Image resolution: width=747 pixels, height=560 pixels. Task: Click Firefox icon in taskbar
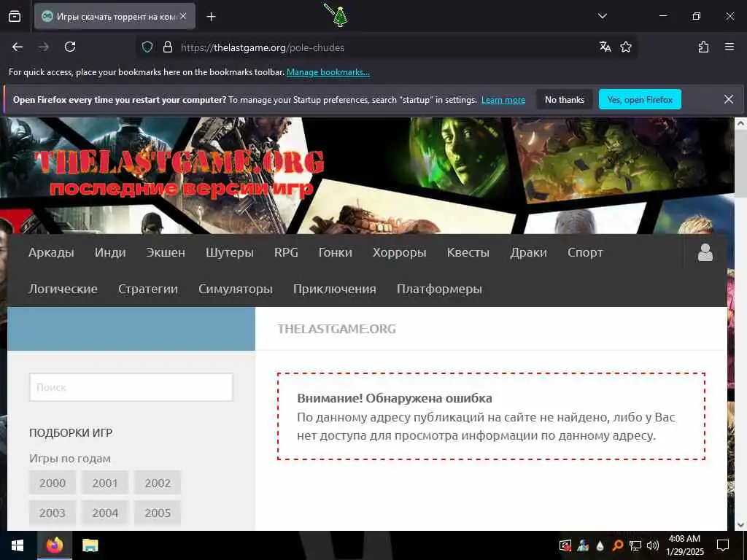pos(55,545)
